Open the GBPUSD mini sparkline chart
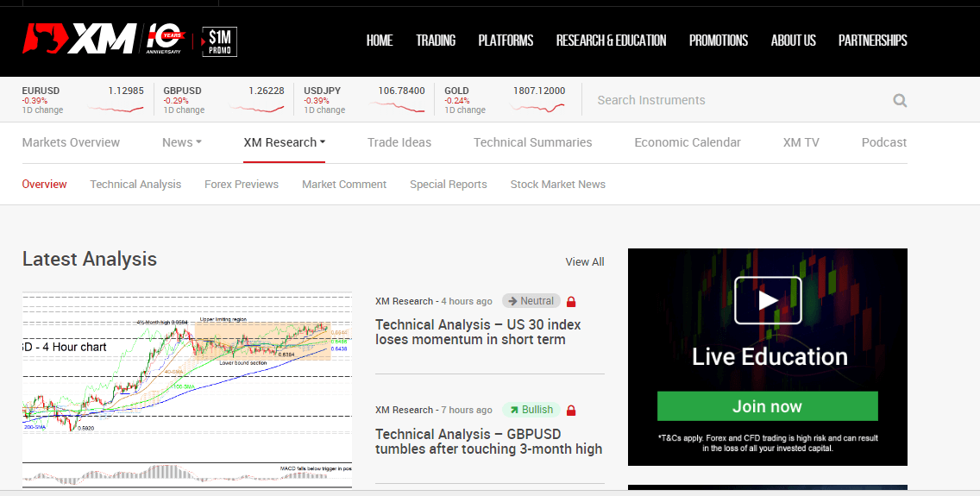 tap(256, 109)
